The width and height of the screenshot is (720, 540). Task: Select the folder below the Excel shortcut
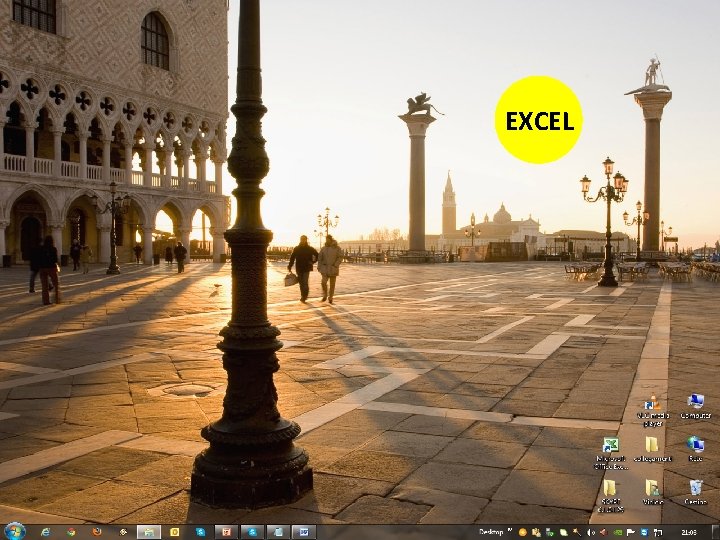(610, 496)
